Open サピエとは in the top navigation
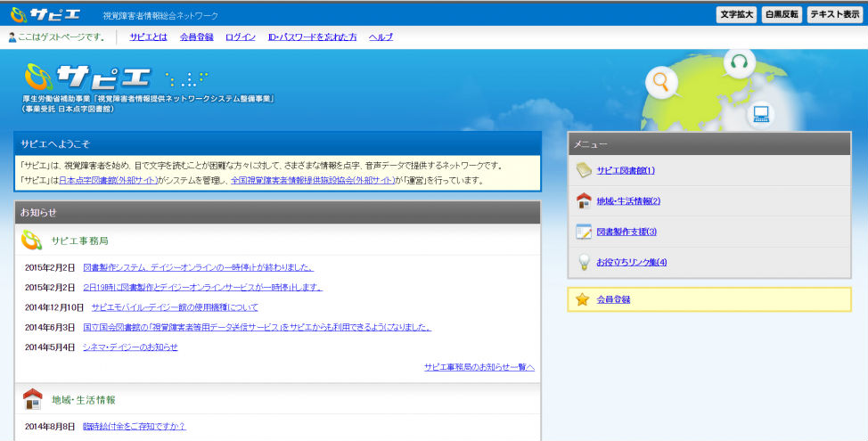 click(x=148, y=37)
